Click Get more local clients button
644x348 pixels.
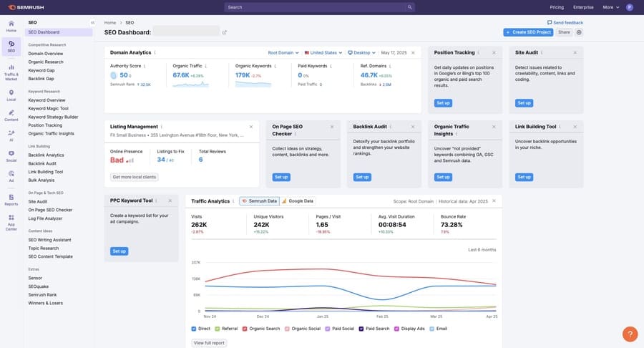(135, 177)
